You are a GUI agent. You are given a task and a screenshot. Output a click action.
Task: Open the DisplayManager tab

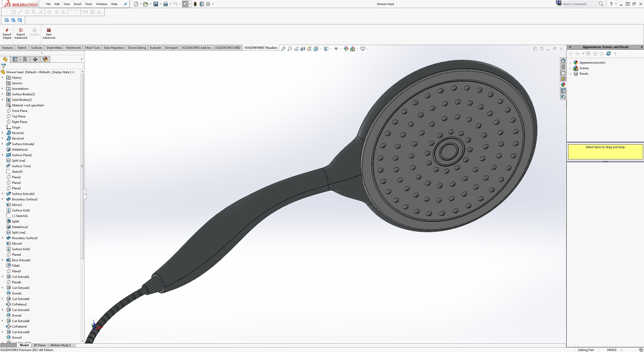(45, 59)
